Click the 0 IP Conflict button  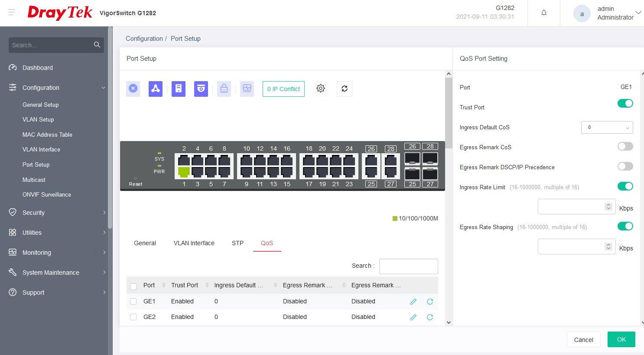tap(283, 89)
